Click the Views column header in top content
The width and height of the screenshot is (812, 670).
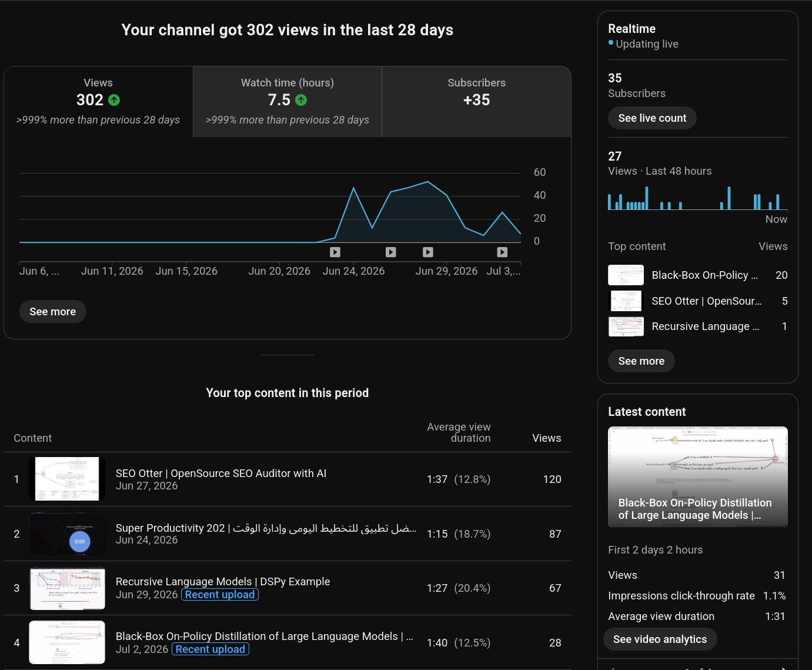point(547,438)
